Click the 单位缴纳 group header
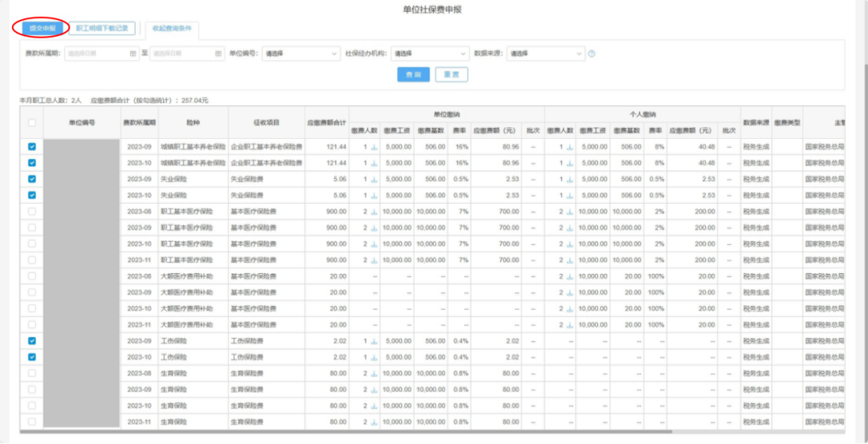Viewport: 868px width, 444px height. pyautogui.click(x=447, y=114)
